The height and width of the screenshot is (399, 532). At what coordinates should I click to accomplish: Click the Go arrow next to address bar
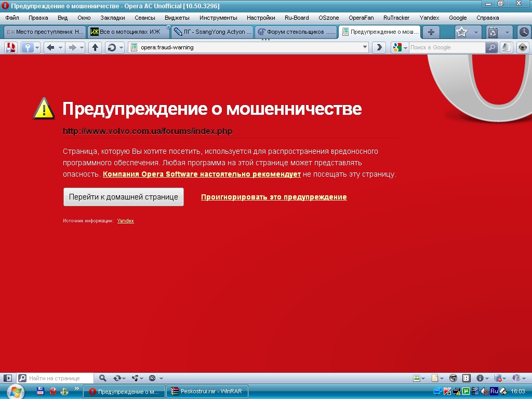point(379,48)
